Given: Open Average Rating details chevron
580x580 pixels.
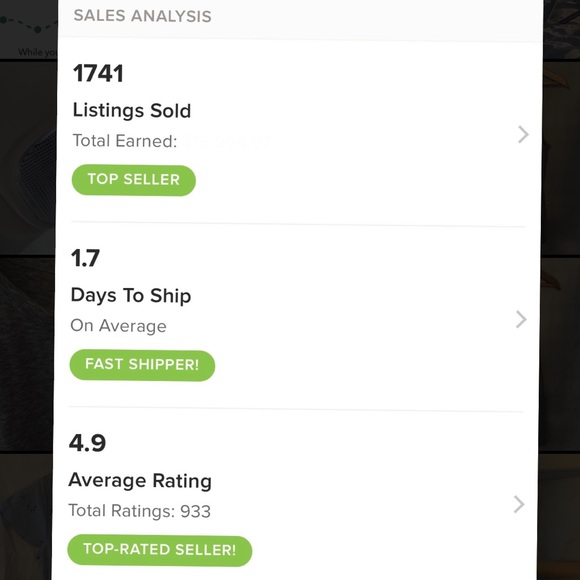Looking at the screenshot, I should pos(519,505).
